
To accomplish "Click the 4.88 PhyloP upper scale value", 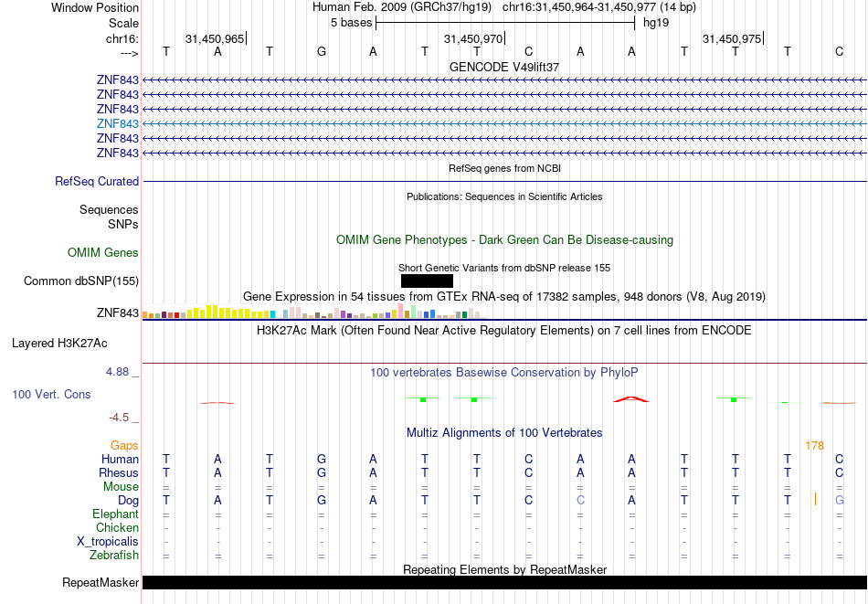I will [117, 372].
